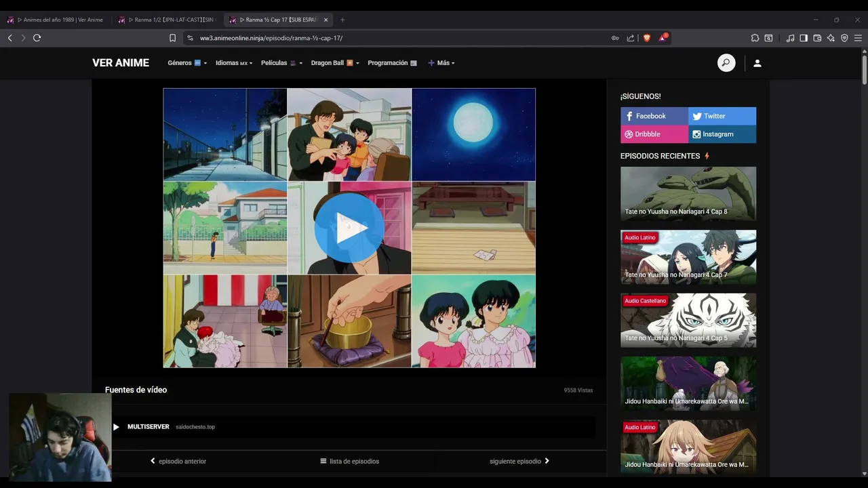Open first Jidou Hanbaiki episode thumbnail
This screenshot has width=868, height=488.
pos(688,384)
